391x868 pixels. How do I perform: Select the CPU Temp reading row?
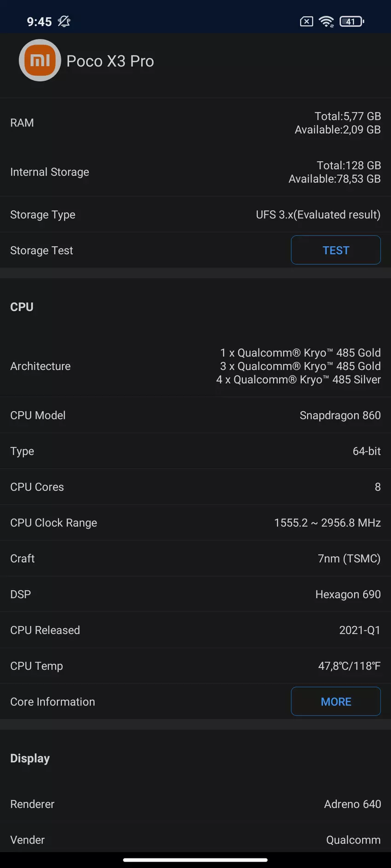click(195, 666)
